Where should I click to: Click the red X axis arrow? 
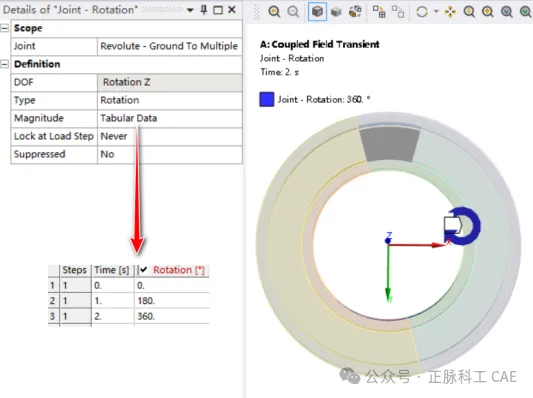point(416,244)
